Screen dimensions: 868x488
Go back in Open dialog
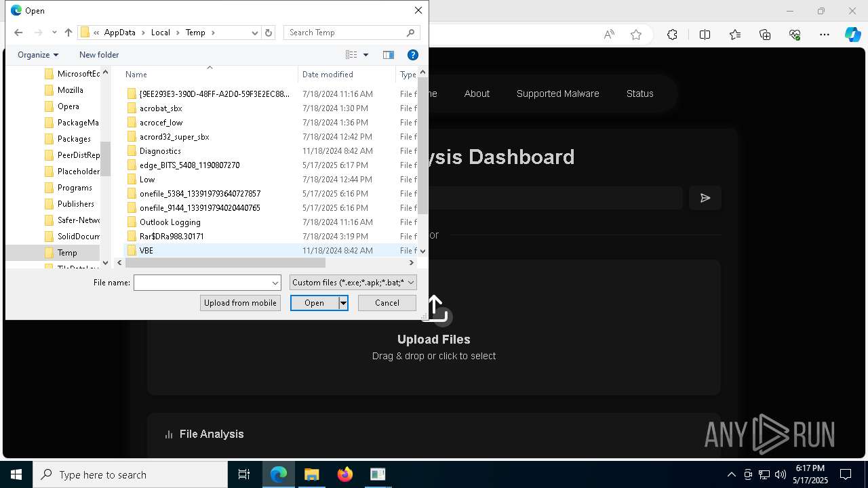click(18, 33)
